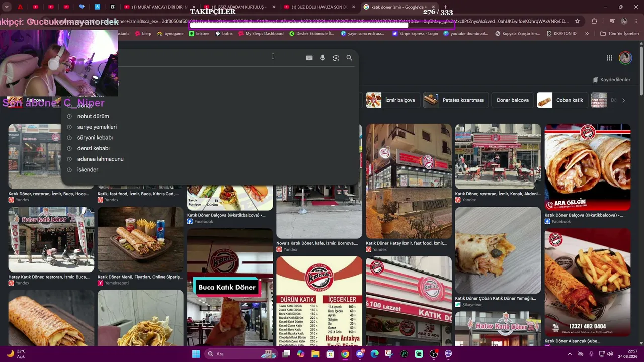The width and height of the screenshot is (644, 362).
Task: Open the Google apps grid
Action: click(x=609, y=58)
